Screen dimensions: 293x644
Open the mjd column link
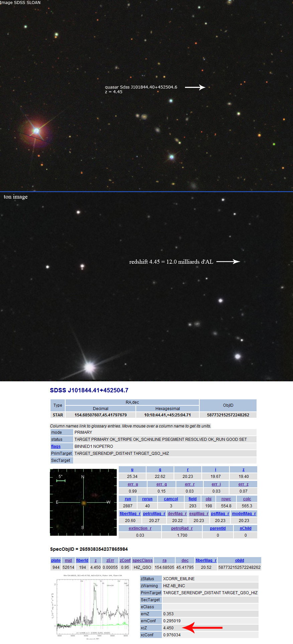(68, 560)
